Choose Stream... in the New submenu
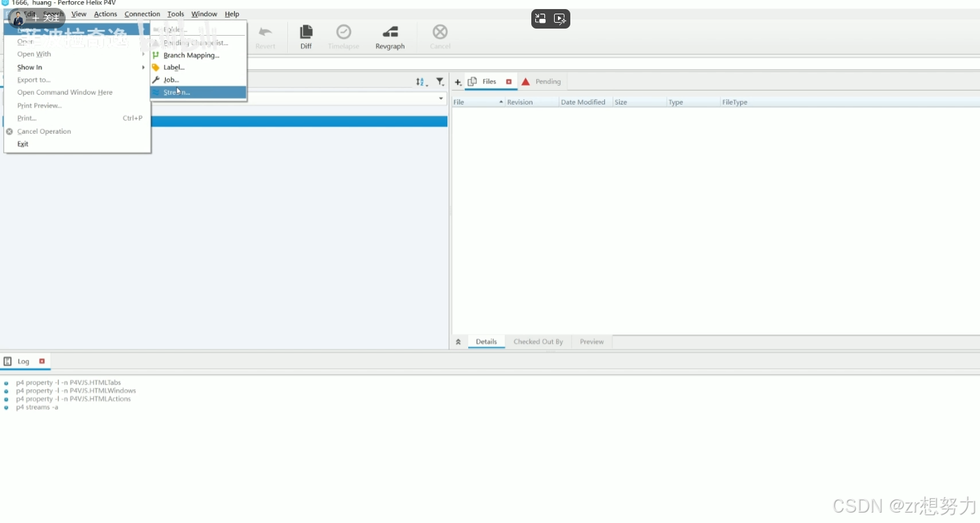The width and height of the screenshot is (980, 523). tap(198, 92)
